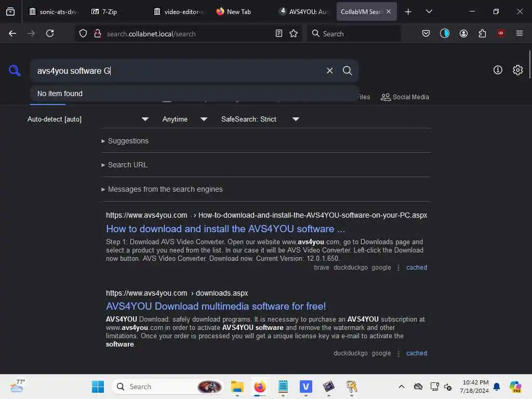The image size is (532, 399).
Task: Bookmark this page with the star icon
Action: [x=294, y=33]
